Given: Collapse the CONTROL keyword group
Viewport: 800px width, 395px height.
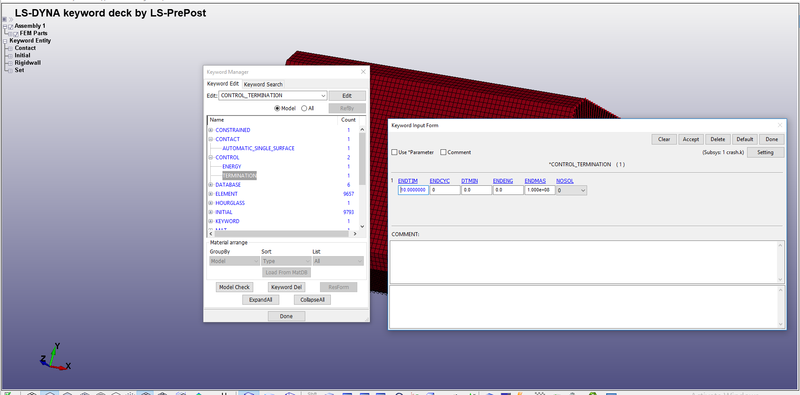Looking at the screenshot, I should pyautogui.click(x=211, y=158).
